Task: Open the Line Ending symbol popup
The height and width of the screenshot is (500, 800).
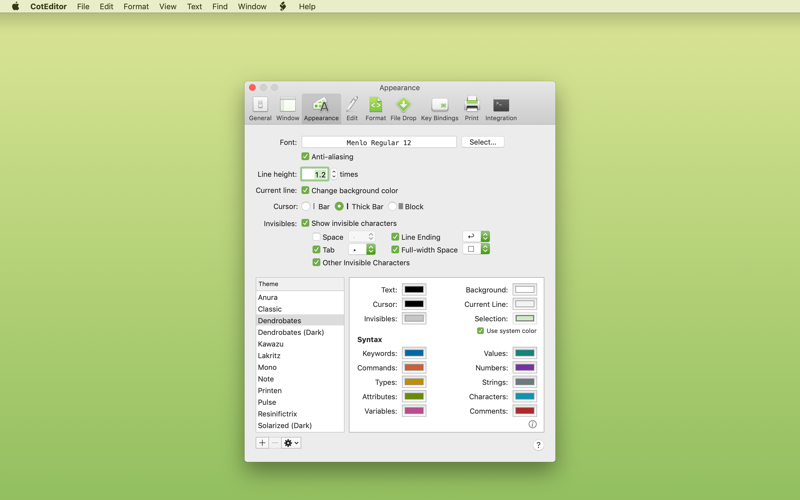Action: [x=476, y=236]
